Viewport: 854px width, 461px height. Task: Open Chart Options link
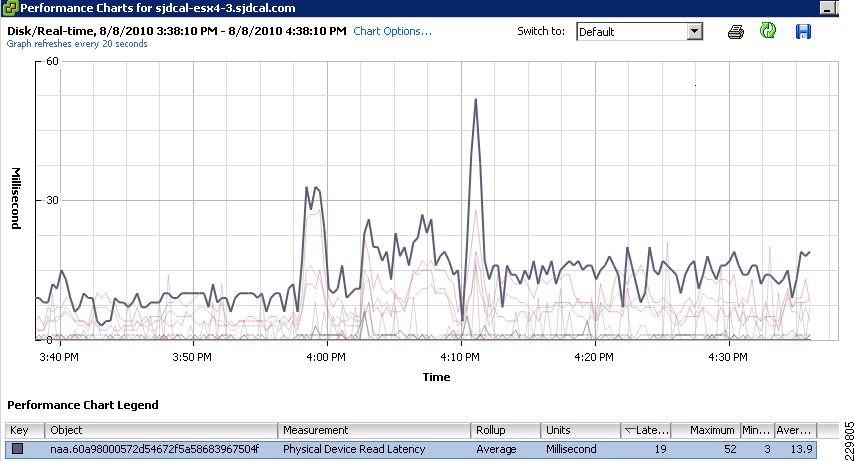pos(393,31)
